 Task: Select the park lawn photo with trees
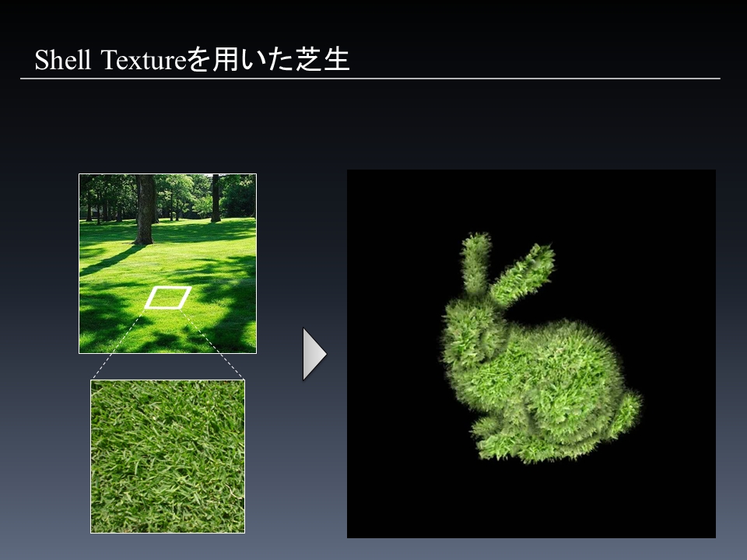point(168,264)
